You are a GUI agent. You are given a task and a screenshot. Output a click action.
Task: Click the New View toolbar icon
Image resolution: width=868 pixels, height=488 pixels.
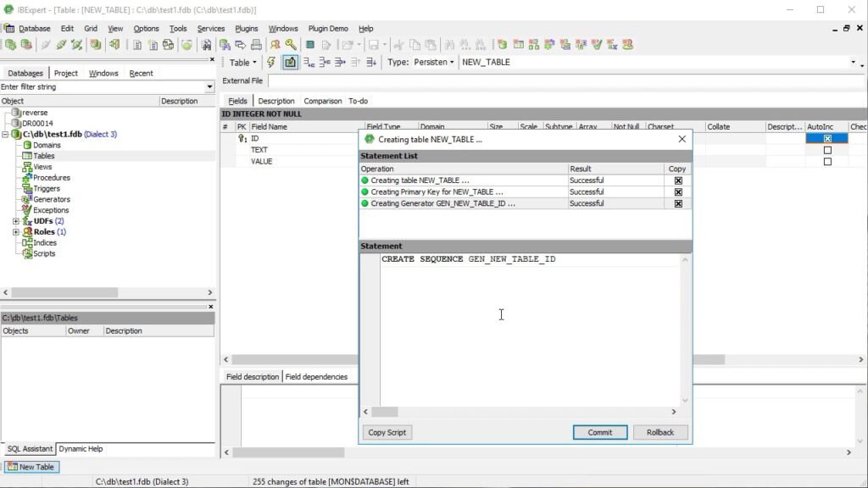click(534, 45)
